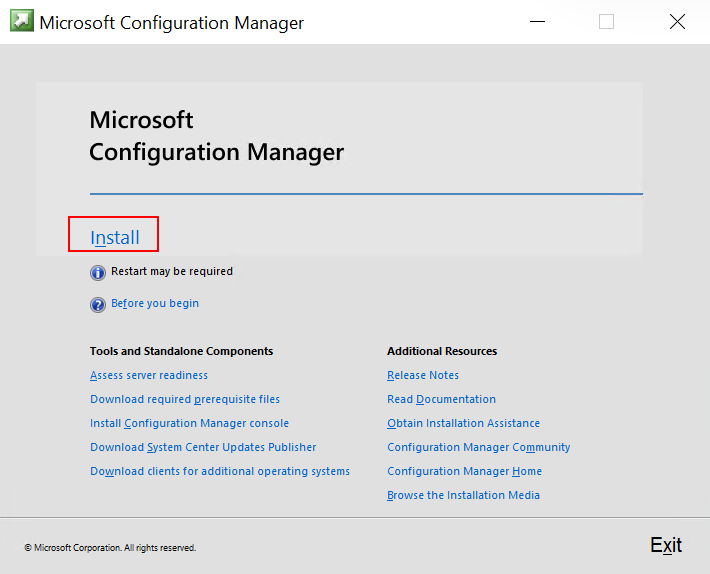Screen dimensions: 710x574
Task: Click Browse the Installation Media
Action: 463,495
